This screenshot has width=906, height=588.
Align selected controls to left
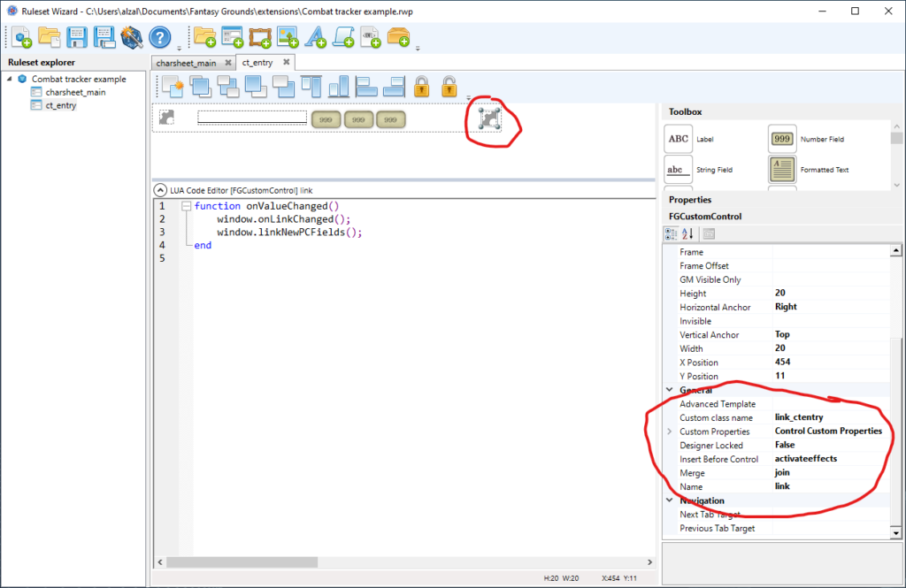tap(366, 87)
